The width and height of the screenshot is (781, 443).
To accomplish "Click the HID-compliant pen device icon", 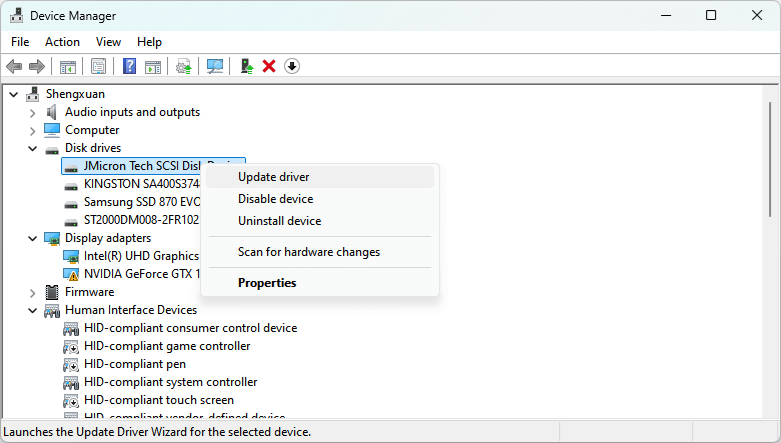I will [x=71, y=365].
